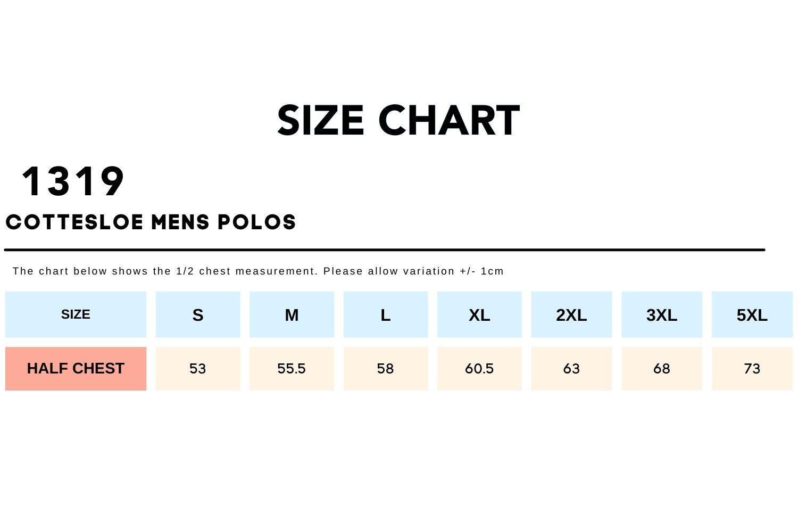Click the chest measurement note text
Image resolution: width=798 pixels, height=532 pixels.
pos(258,271)
